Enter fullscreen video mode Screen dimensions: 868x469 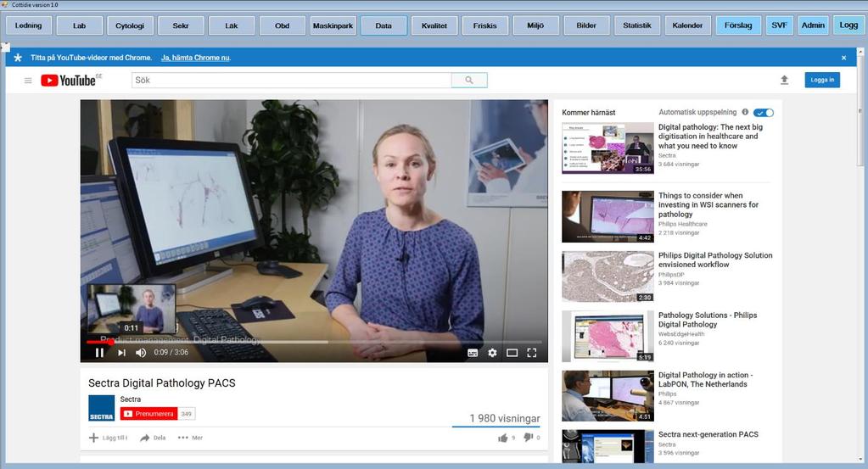pos(532,353)
